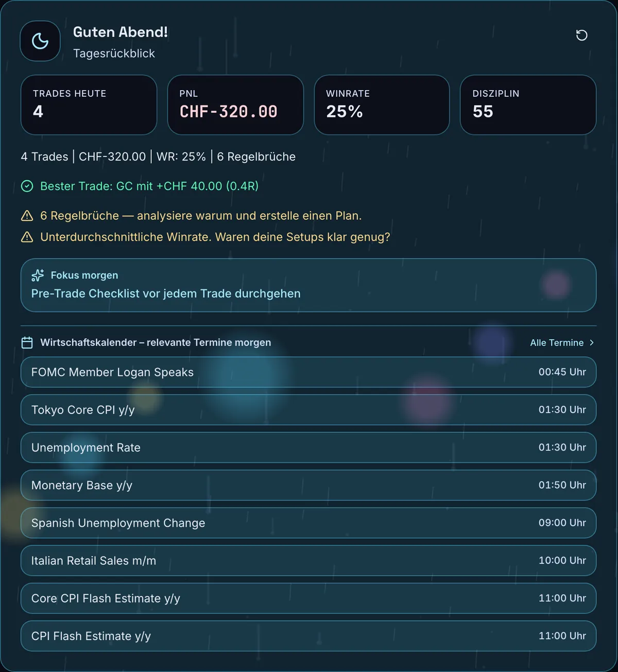Click the Fokus morgen checklist panel

[308, 285]
